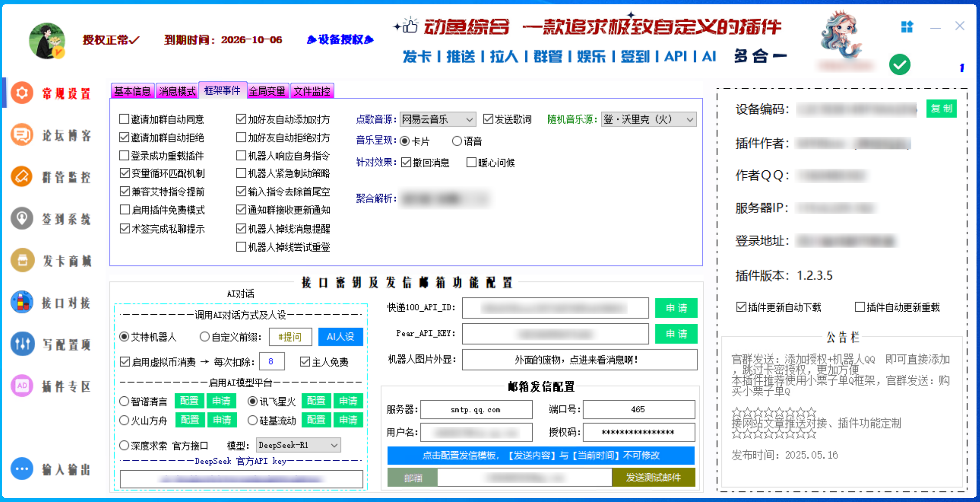Click the 端口号 port input field
980x502 pixels.
point(638,409)
